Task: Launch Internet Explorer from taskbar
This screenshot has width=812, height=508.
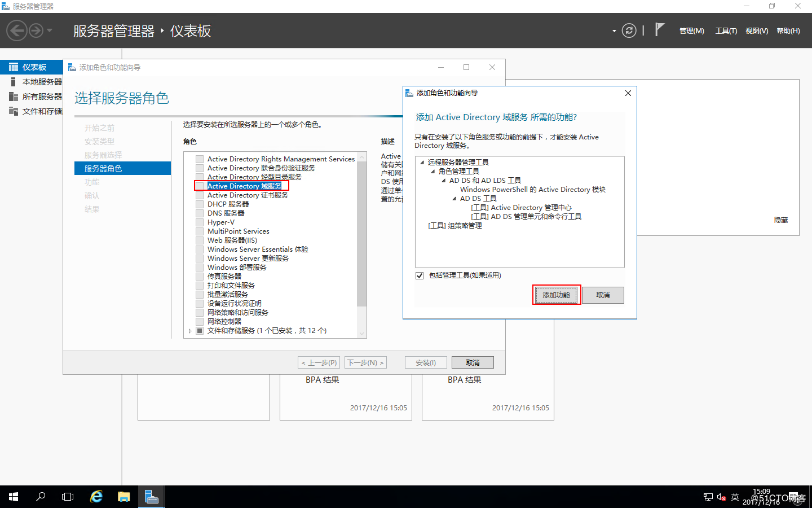Action: (96, 497)
